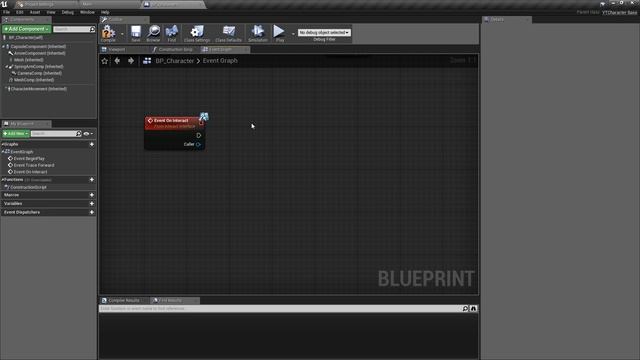The height and width of the screenshot is (360, 640).
Task: Click the plus icon on Event Dispatchers section
Action: [92, 212]
